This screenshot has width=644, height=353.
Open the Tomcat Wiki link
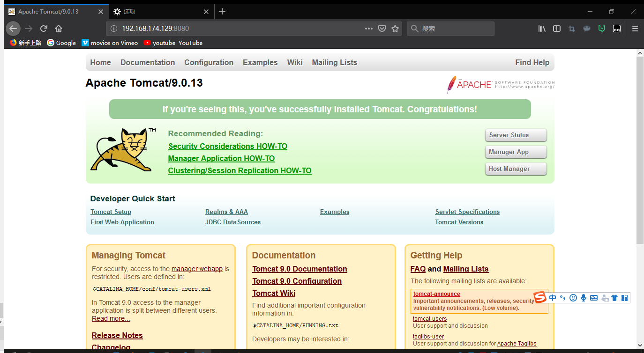(x=274, y=293)
